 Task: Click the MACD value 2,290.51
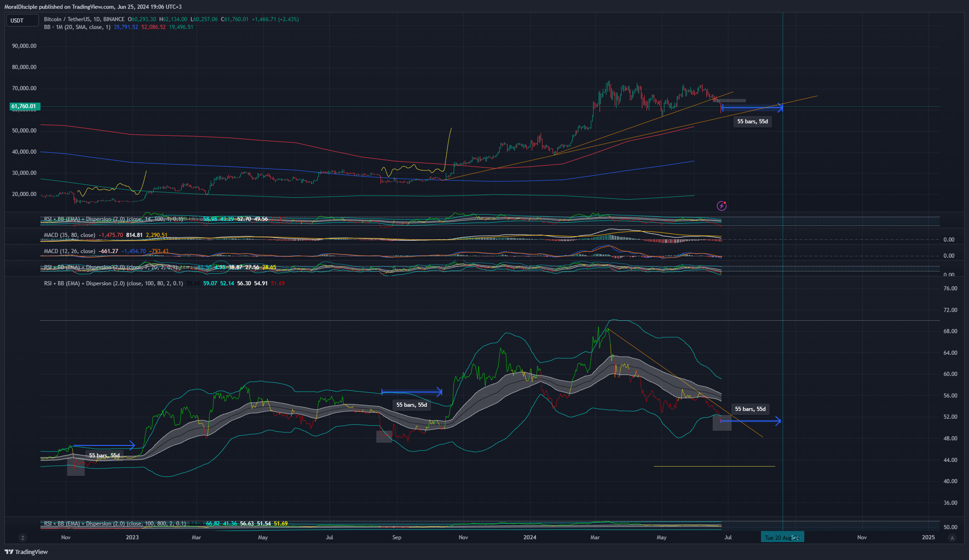(x=157, y=235)
